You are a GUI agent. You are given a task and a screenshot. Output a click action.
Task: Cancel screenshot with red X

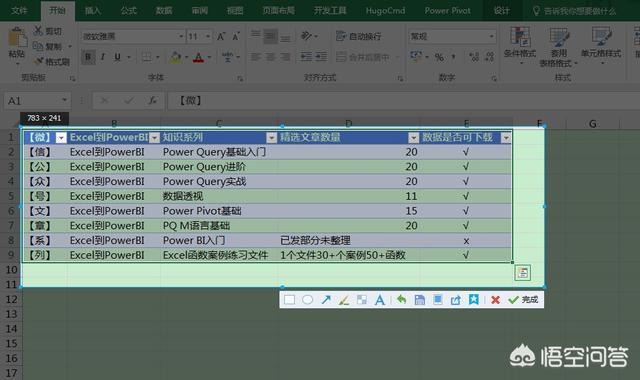pos(496,300)
